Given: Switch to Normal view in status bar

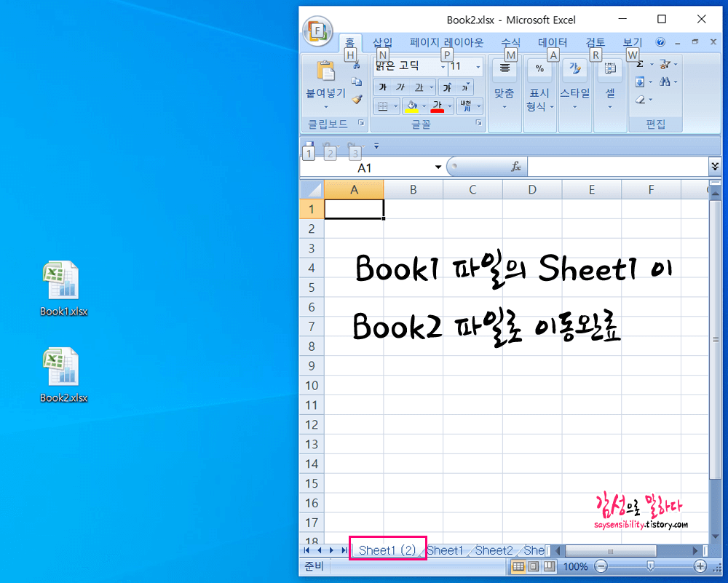Looking at the screenshot, I should (518, 566).
